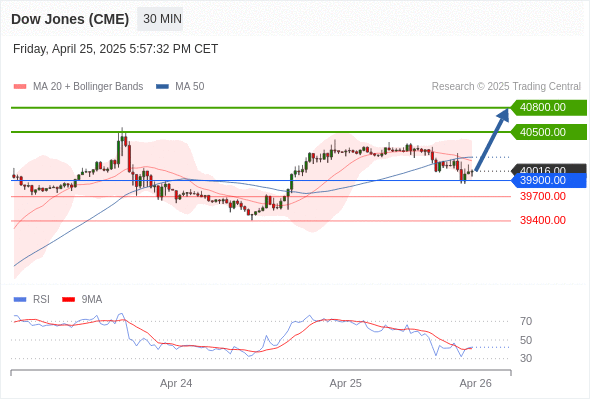Click the Apr 26 date axis label
This screenshot has height=400, width=590.
click(475, 383)
